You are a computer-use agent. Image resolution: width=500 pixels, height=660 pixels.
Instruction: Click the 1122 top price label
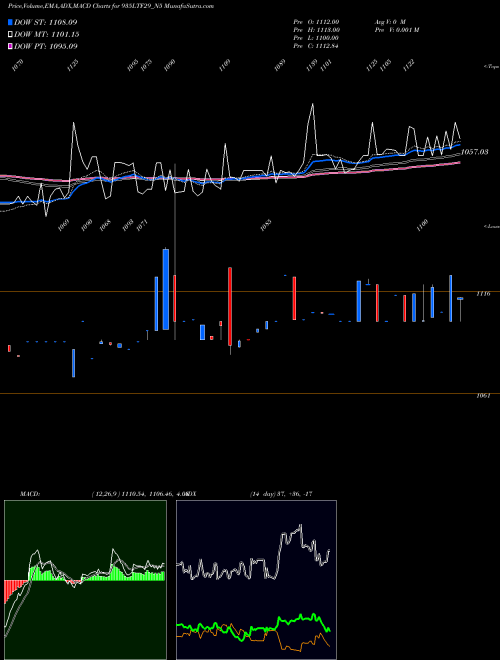(x=409, y=65)
